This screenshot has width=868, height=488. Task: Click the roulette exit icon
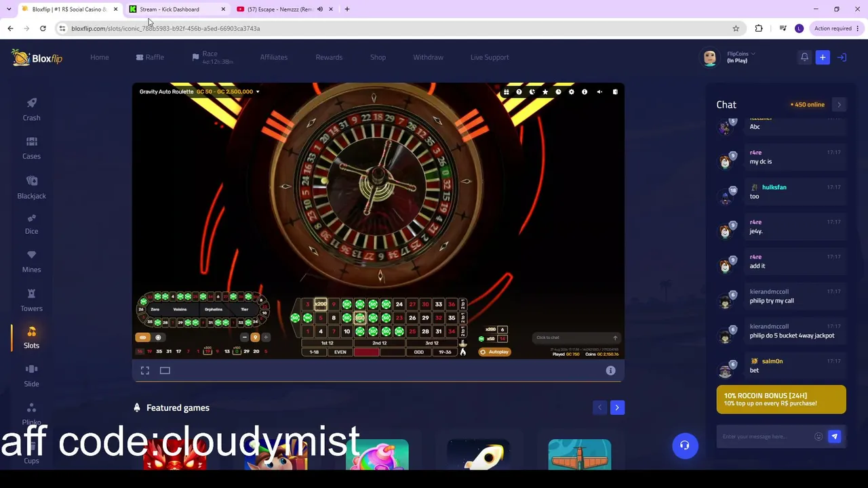615,91
